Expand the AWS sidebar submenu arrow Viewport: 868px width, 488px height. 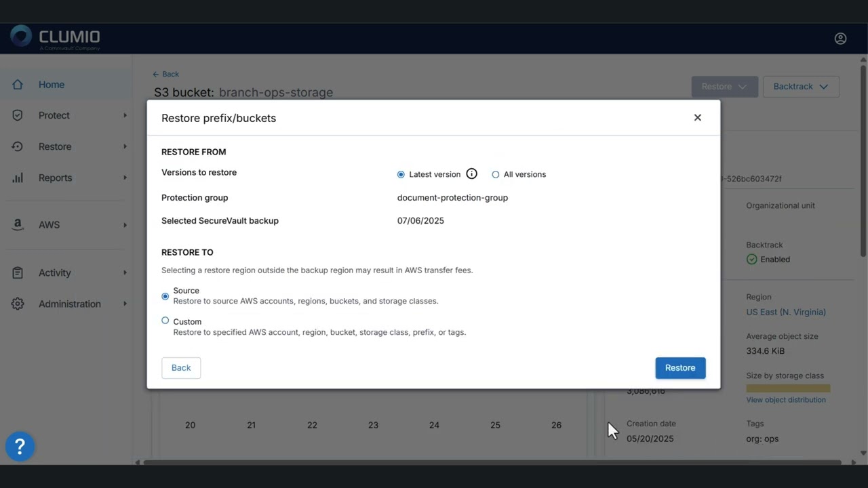(125, 224)
